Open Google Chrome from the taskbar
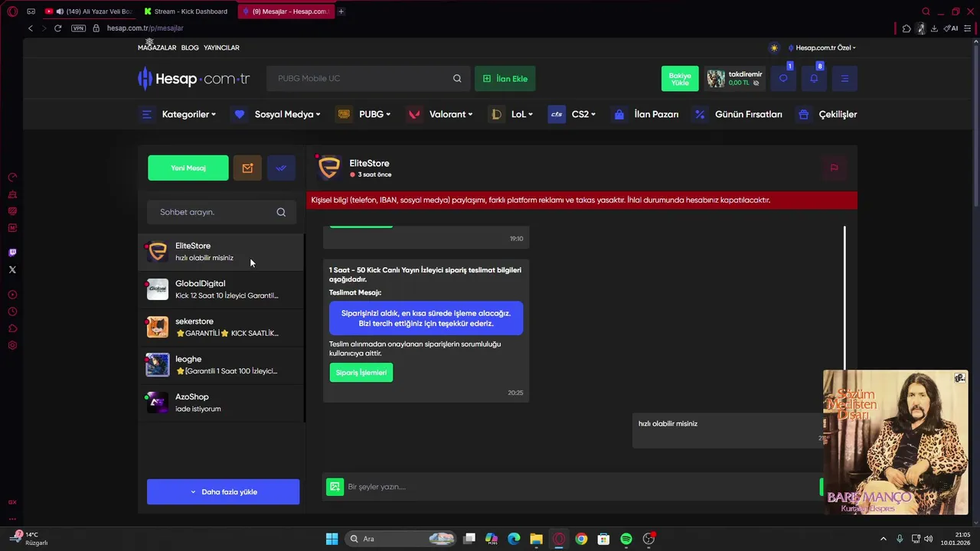Screen dimensions: 980x551 tap(581, 539)
